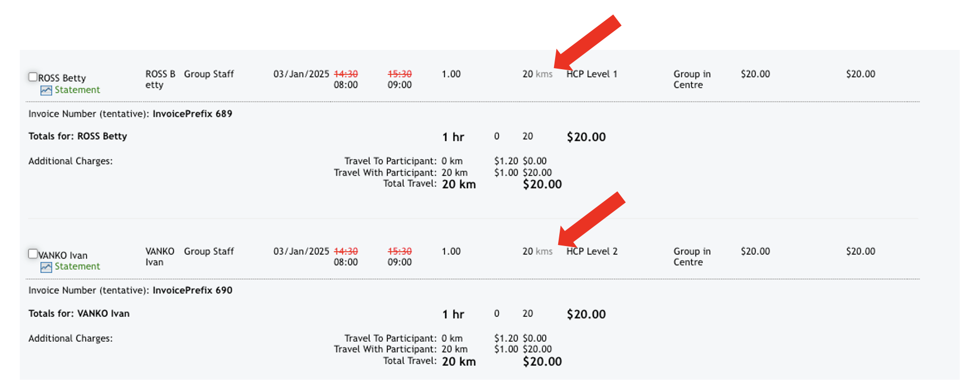The width and height of the screenshot is (980, 387).
Task: Click the Totals for: ROSS Betty label
Action: [x=78, y=136]
